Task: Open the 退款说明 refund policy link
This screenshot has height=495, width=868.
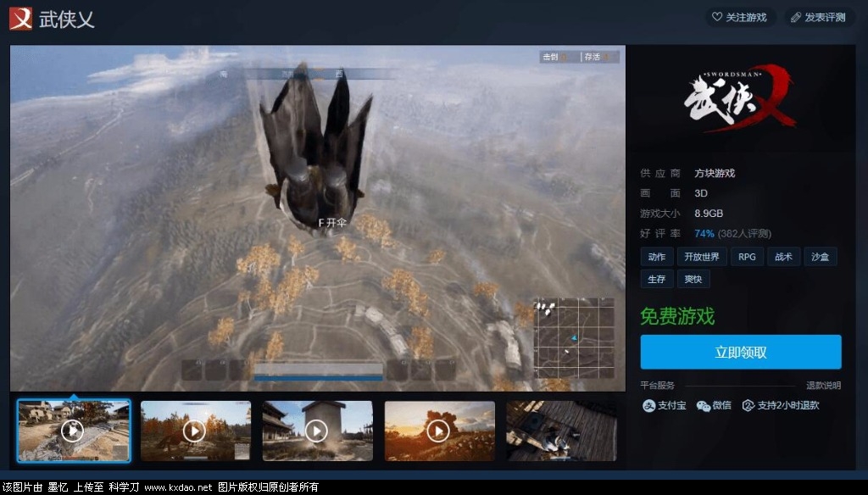Action: [823, 386]
